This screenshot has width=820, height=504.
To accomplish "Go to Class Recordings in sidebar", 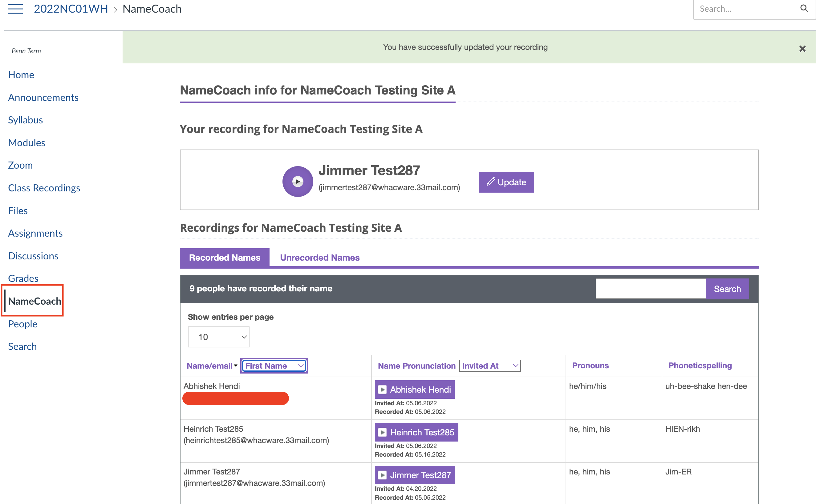I will (x=44, y=188).
